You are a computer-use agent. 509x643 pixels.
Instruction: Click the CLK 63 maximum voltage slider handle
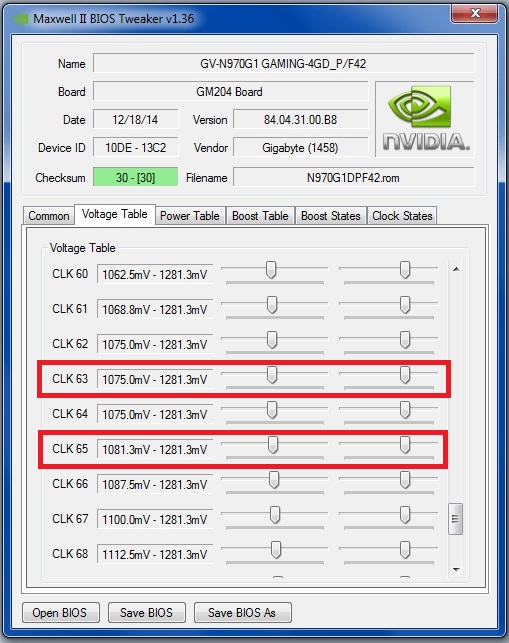(405, 375)
